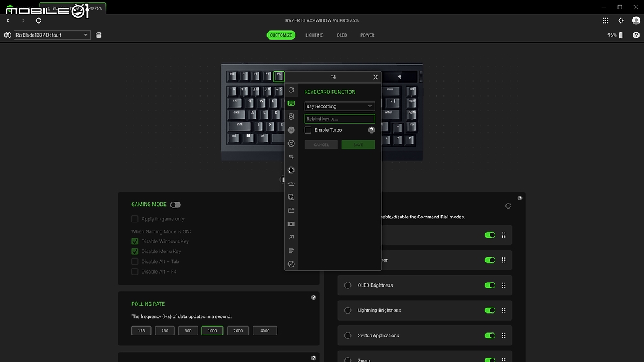The height and width of the screenshot is (362, 644).
Task: Open the modules grid icon
Action: tap(606, 20)
